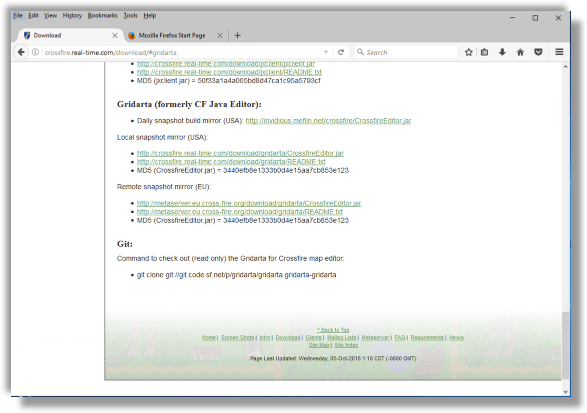Open the View menu
This screenshot has height=413, width=587.
coord(51,15)
